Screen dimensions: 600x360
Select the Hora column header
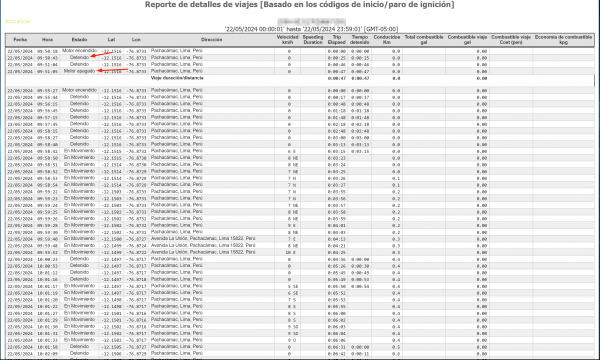click(x=47, y=40)
